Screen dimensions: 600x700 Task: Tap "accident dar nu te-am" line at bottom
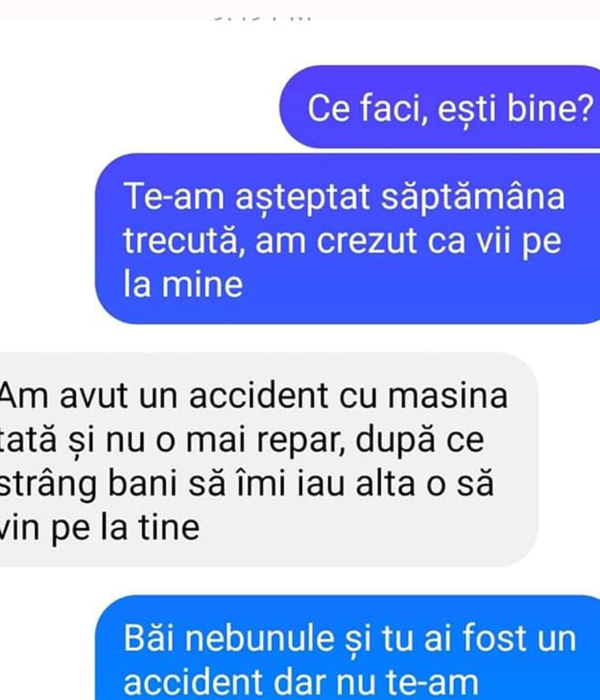301,683
